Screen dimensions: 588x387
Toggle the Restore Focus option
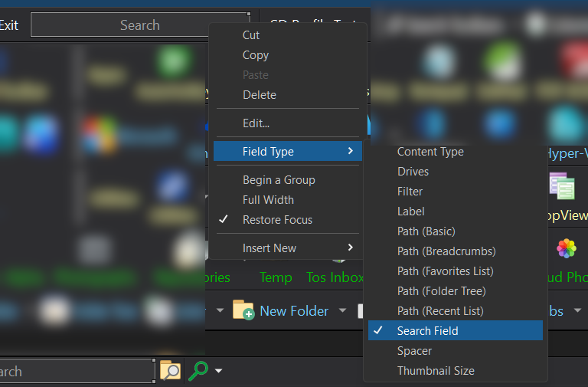pos(277,220)
